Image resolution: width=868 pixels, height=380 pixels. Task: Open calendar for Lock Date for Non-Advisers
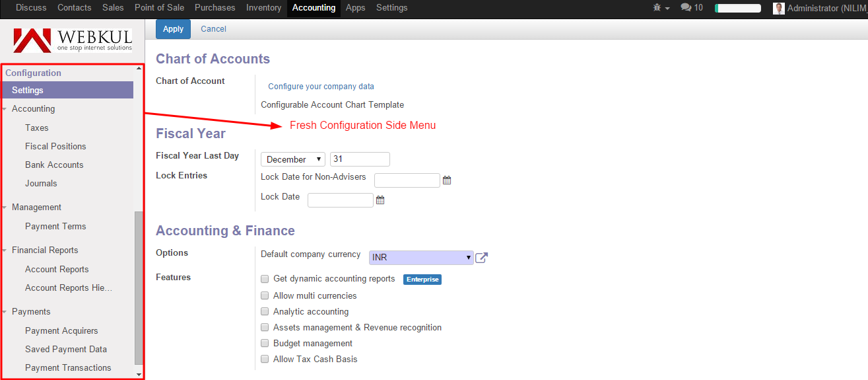(x=447, y=180)
